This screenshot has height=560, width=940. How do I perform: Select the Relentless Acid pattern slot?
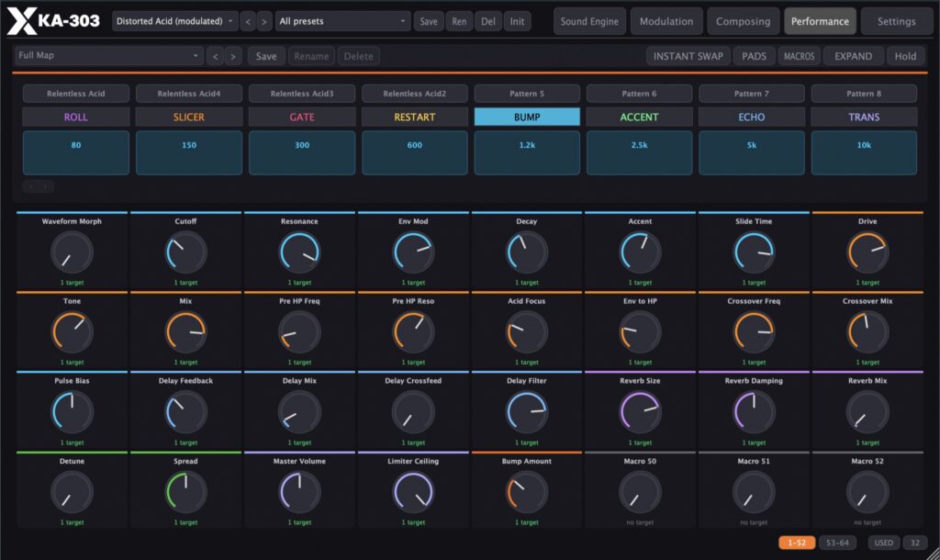click(76, 94)
